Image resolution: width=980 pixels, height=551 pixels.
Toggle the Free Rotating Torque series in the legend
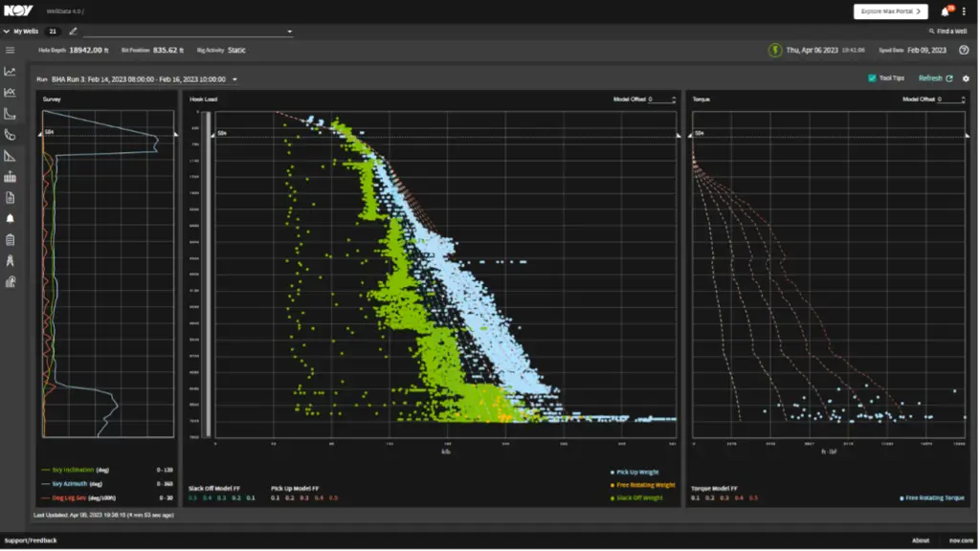(932, 498)
